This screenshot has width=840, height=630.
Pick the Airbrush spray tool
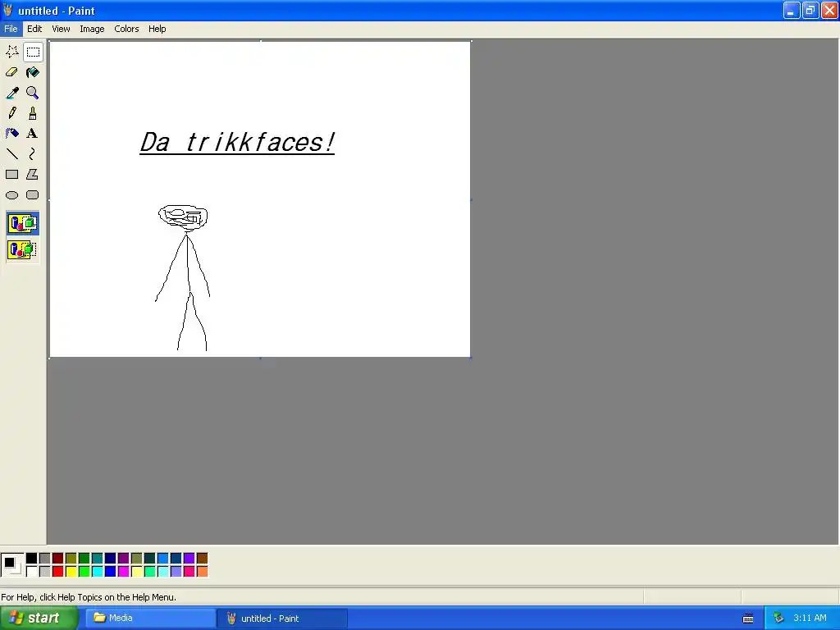coord(12,134)
